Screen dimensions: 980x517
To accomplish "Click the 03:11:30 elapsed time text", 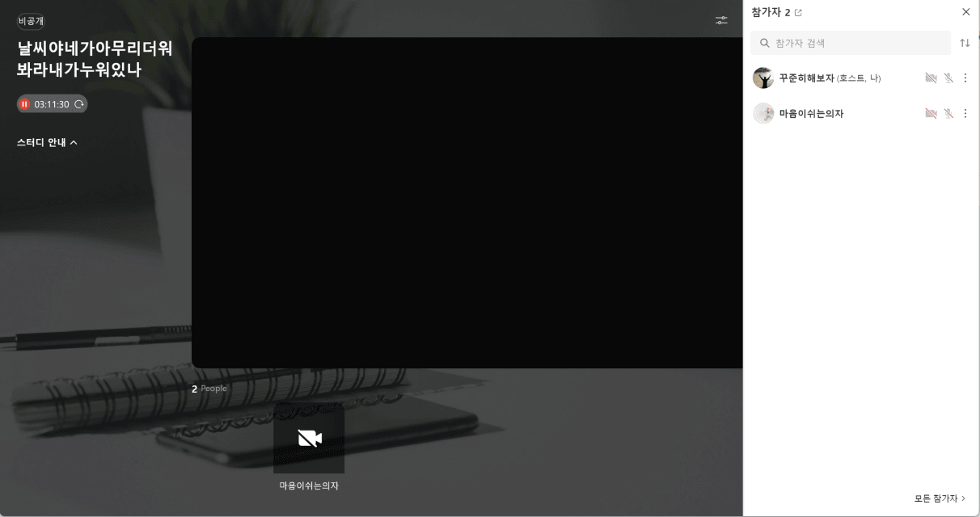I will click(52, 104).
